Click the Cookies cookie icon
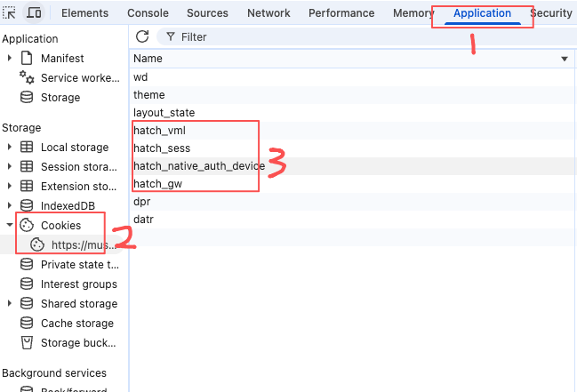Screen dimensions: 577x392 click(27, 225)
